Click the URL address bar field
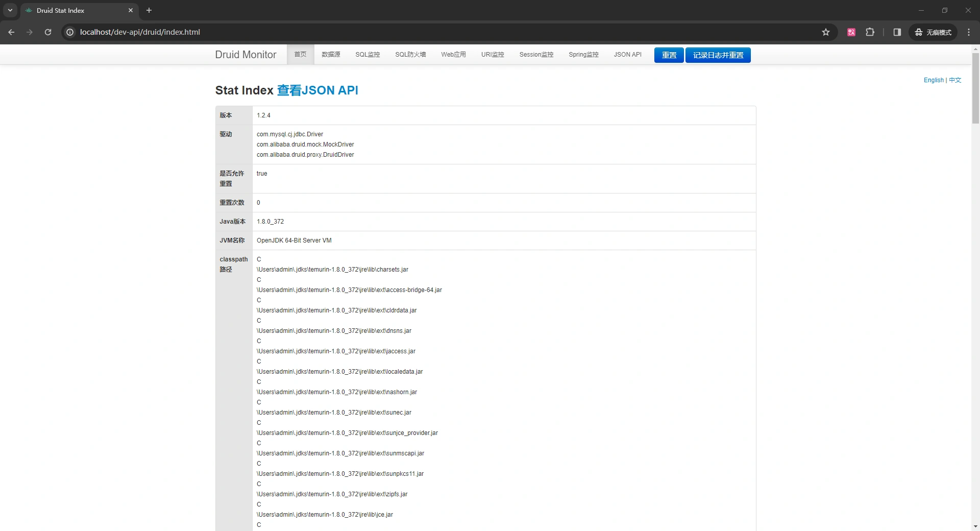Viewport: 980px width, 531px height. (408, 32)
